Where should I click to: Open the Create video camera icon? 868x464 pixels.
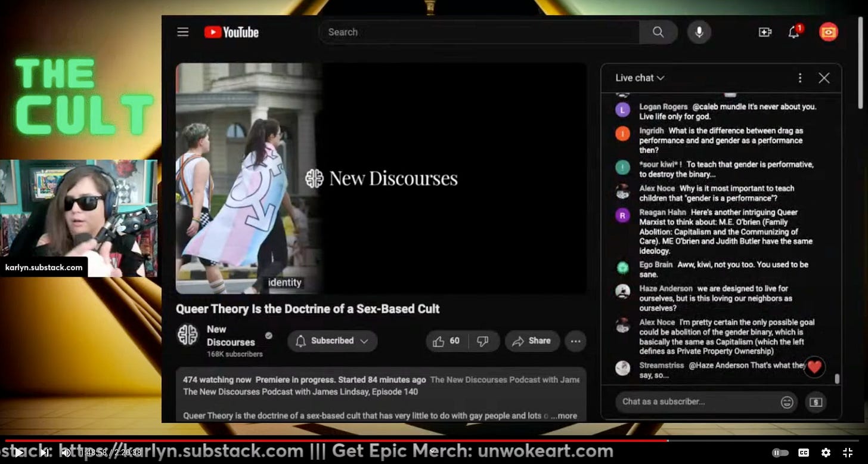point(765,32)
